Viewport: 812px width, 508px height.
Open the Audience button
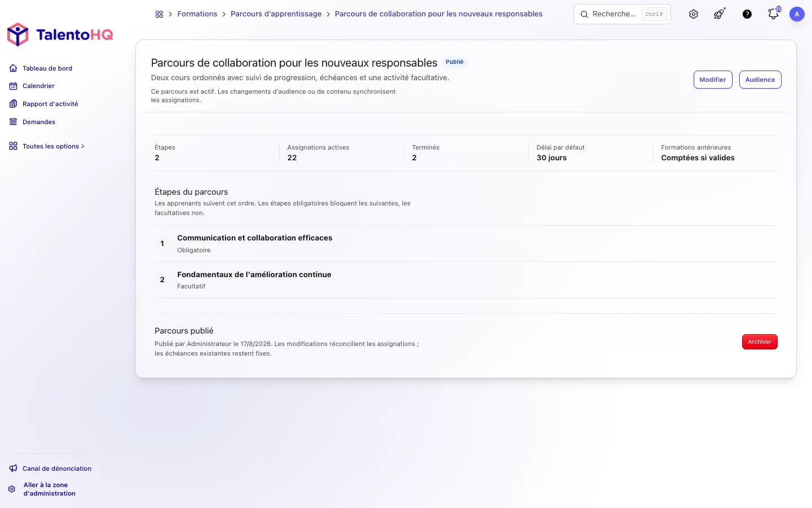point(760,80)
